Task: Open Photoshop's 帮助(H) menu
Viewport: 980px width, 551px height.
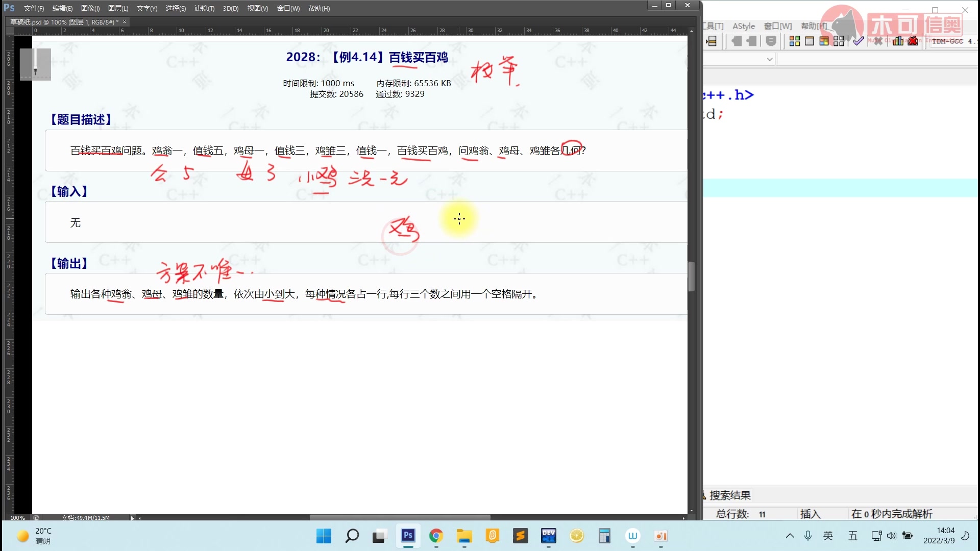Action: coord(319,8)
